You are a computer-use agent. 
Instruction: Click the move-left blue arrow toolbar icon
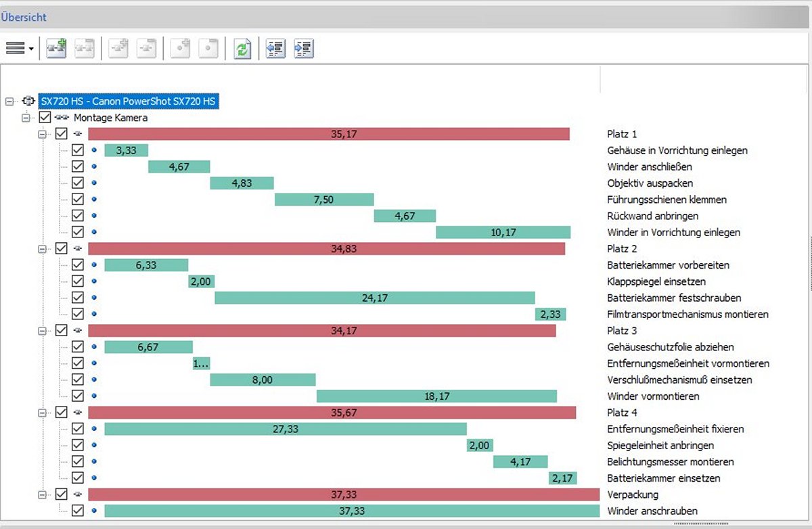(x=276, y=49)
